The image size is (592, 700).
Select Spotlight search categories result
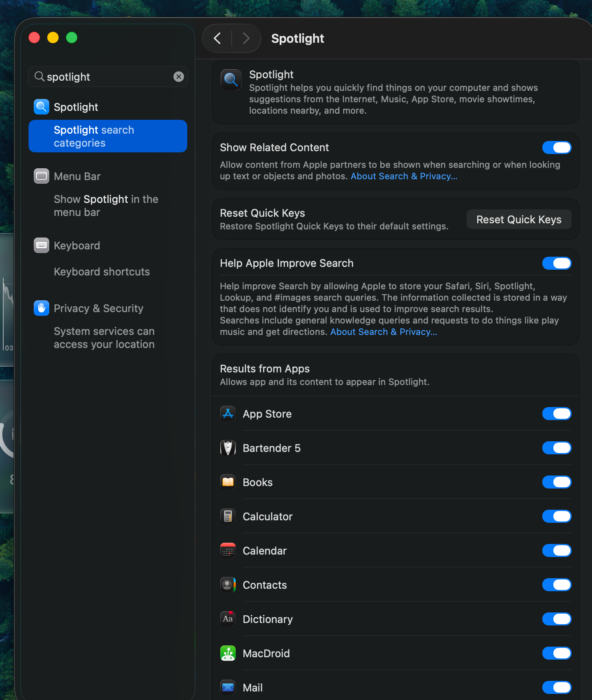pos(108,136)
